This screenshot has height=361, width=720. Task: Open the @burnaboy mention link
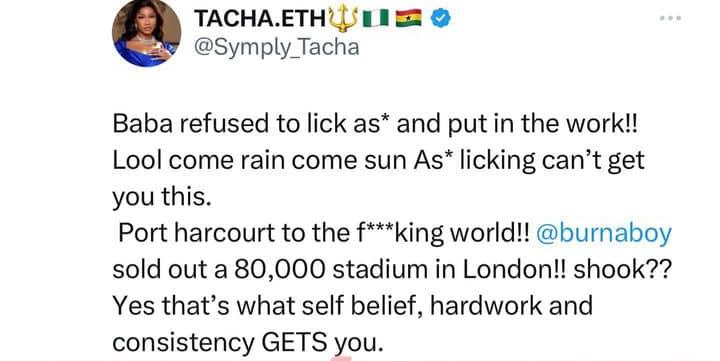tap(603, 233)
